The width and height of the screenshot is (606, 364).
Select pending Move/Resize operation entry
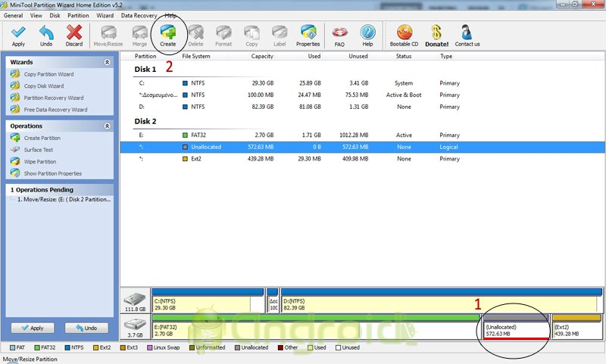click(x=64, y=200)
